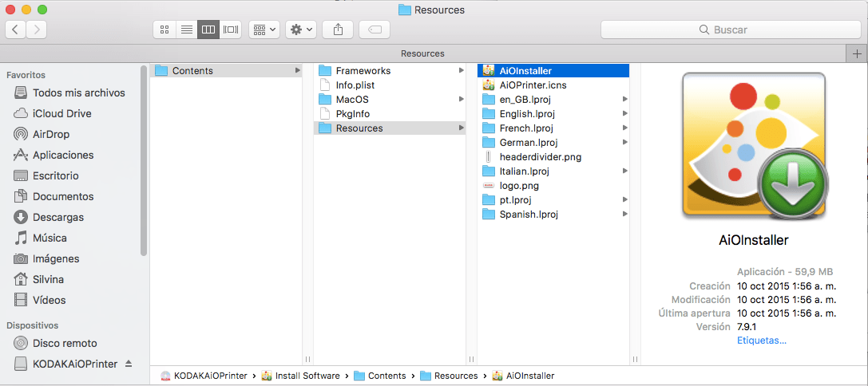Select the logo.png file
The image size is (868, 386).
point(553,186)
